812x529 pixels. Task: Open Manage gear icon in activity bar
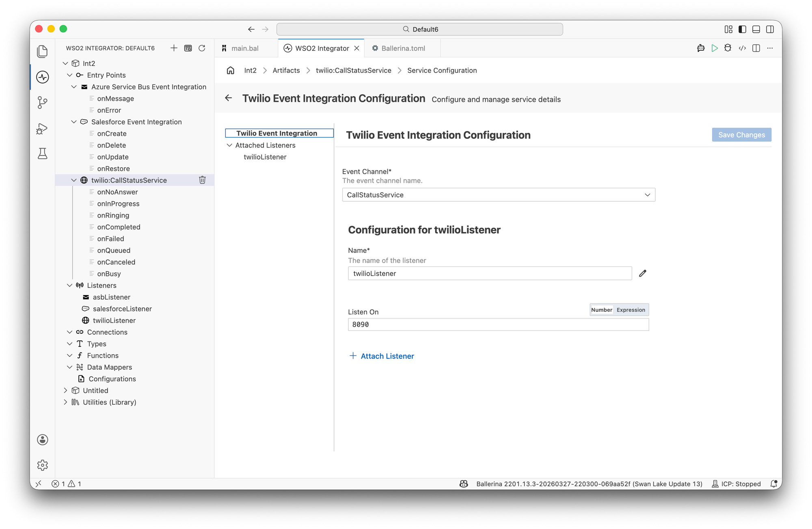tap(42, 465)
